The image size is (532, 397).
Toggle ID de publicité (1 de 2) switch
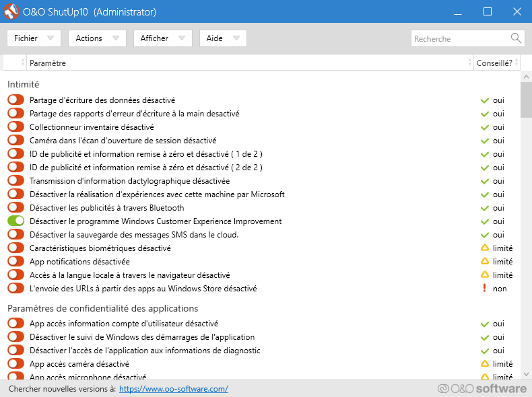click(x=16, y=153)
